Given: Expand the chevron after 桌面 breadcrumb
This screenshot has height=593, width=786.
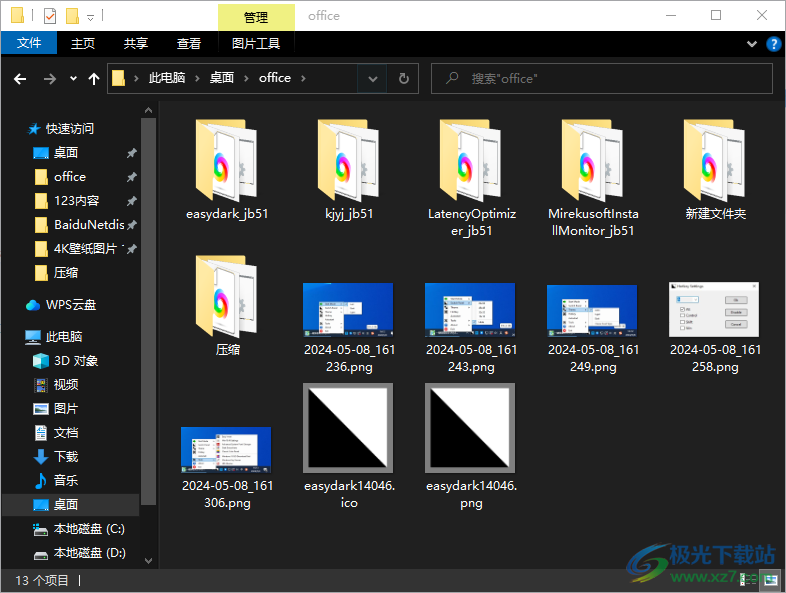Looking at the screenshot, I should (x=246, y=78).
